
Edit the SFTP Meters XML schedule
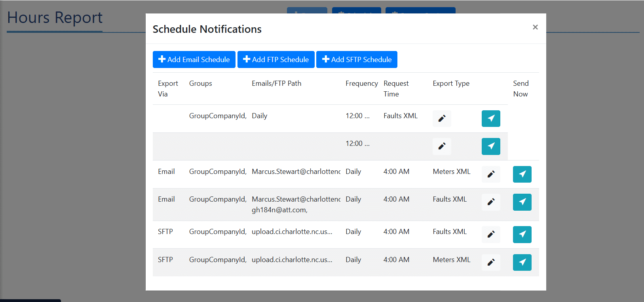(x=491, y=262)
